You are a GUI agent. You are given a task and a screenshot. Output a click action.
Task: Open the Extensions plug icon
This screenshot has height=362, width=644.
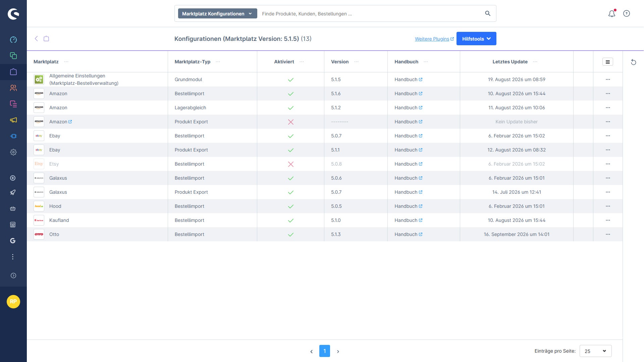pos(13,136)
